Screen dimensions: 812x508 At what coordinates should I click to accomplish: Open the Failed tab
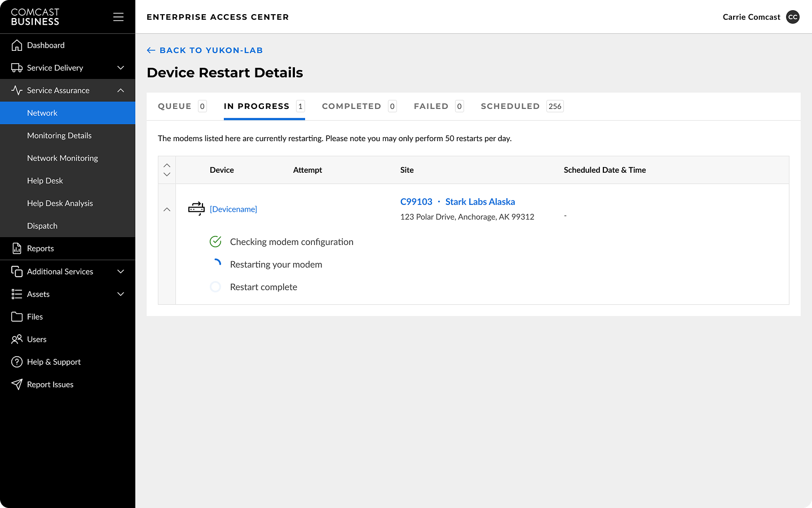pos(439,106)
